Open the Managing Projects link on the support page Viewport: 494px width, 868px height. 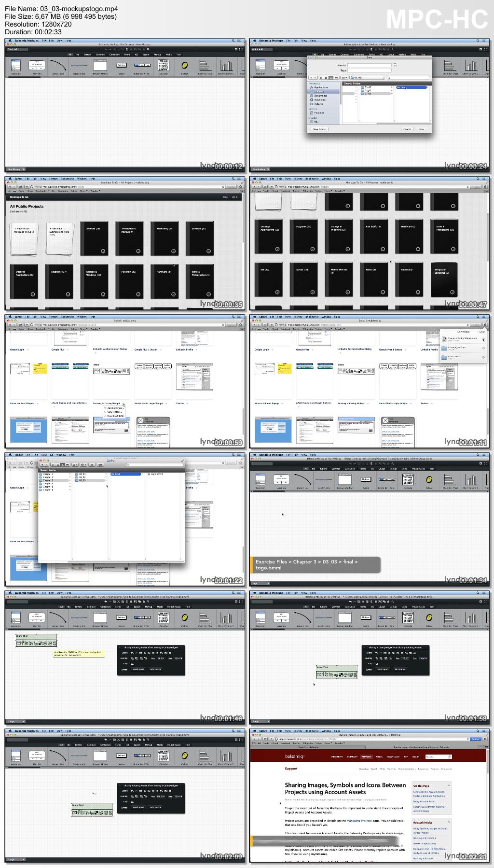[359, 820]
